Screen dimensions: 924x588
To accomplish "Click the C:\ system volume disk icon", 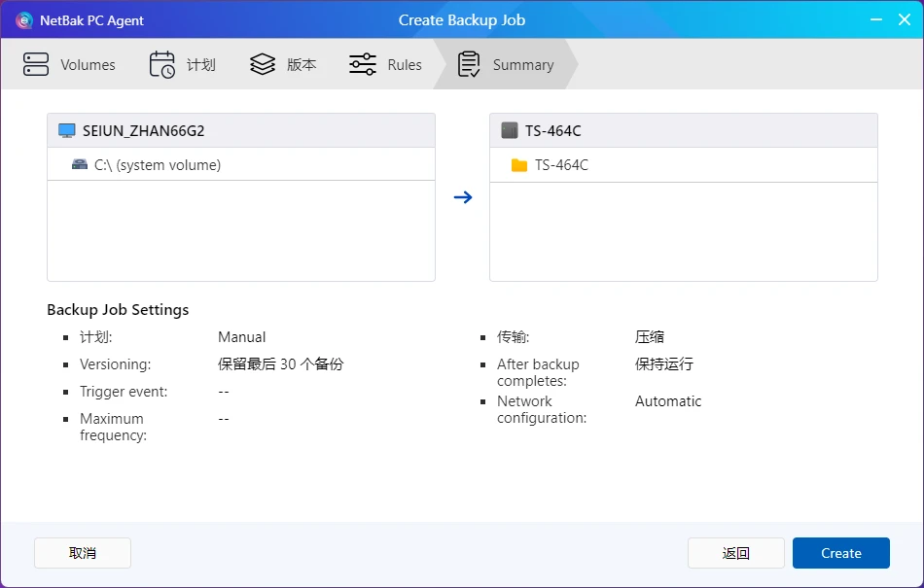I will tap(80, 165).
